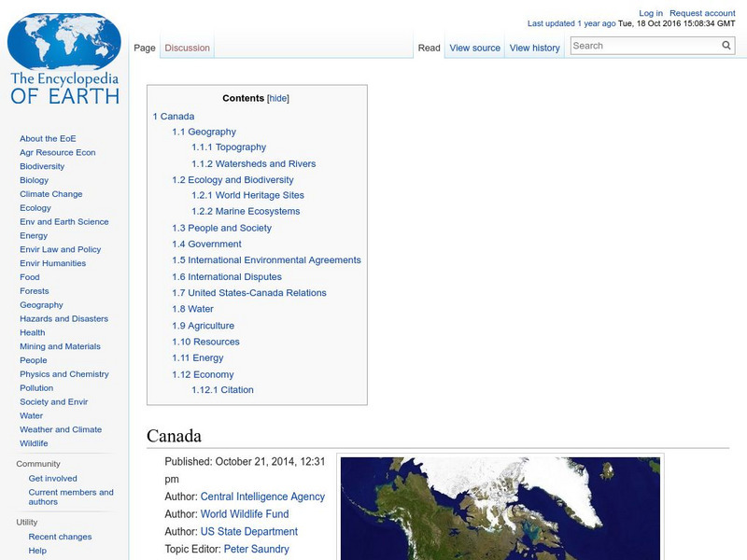747x560 pixels.
Task: Jump to 1.8 Water section
Action: click(192, 309)
